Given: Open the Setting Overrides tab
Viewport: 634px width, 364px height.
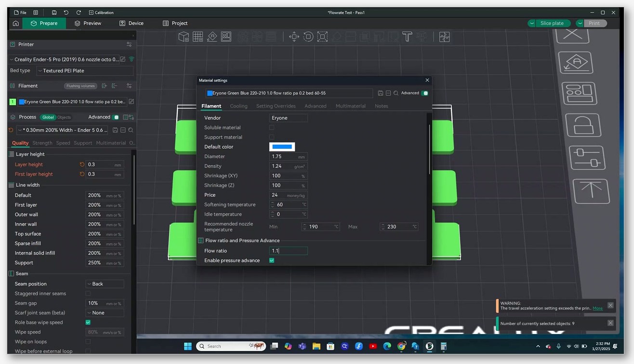Looking at the screenshot, I should tap(276, 106).
